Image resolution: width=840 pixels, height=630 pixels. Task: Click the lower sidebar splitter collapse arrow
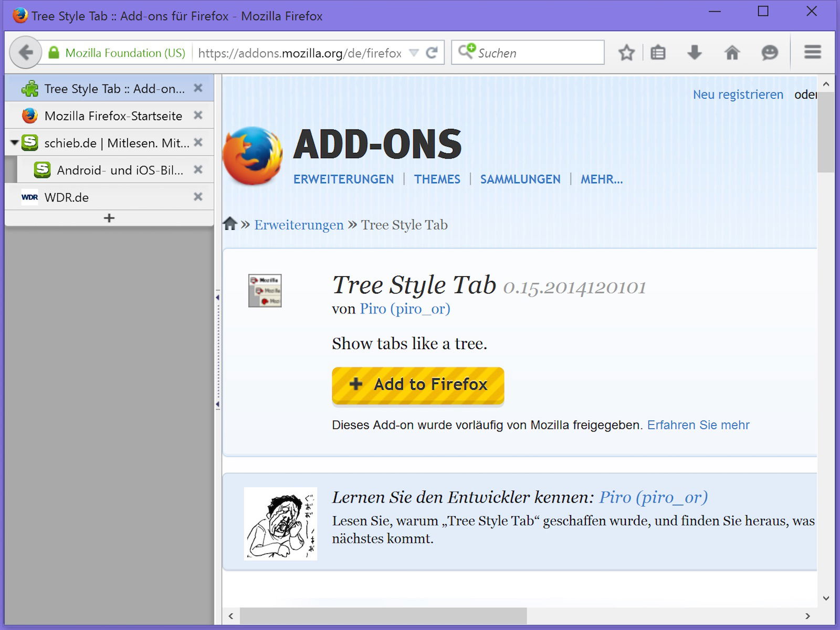217,405
